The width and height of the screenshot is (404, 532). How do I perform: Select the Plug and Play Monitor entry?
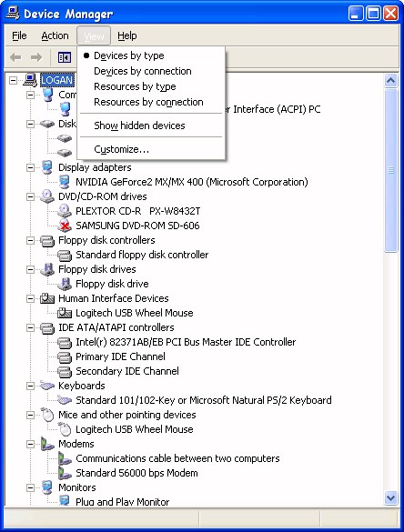click(122, 501)
